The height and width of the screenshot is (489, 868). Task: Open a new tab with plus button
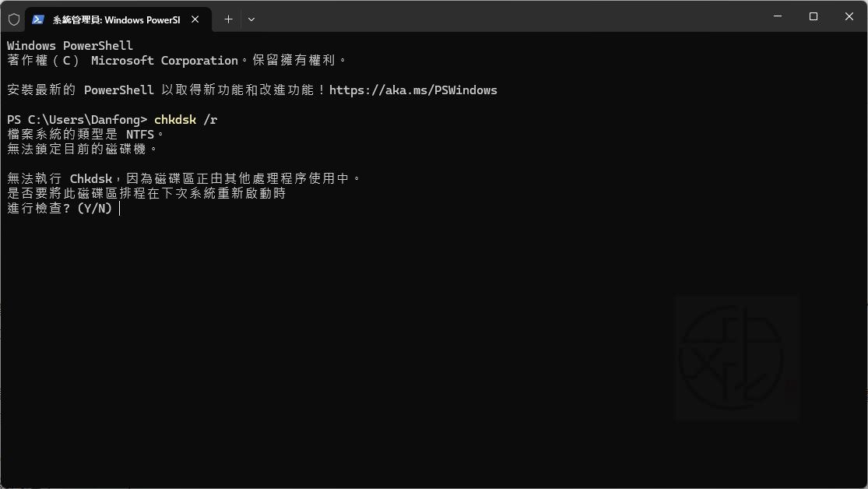click(228, 19)
